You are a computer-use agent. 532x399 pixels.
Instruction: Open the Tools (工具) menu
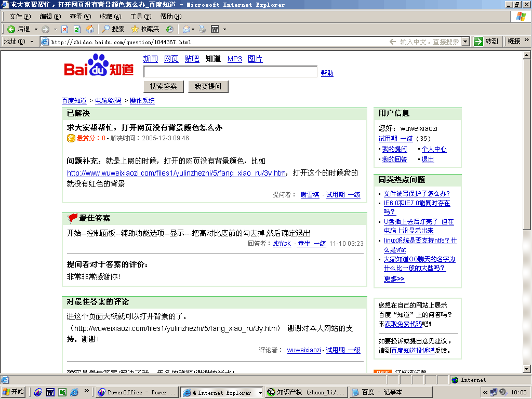141,17
